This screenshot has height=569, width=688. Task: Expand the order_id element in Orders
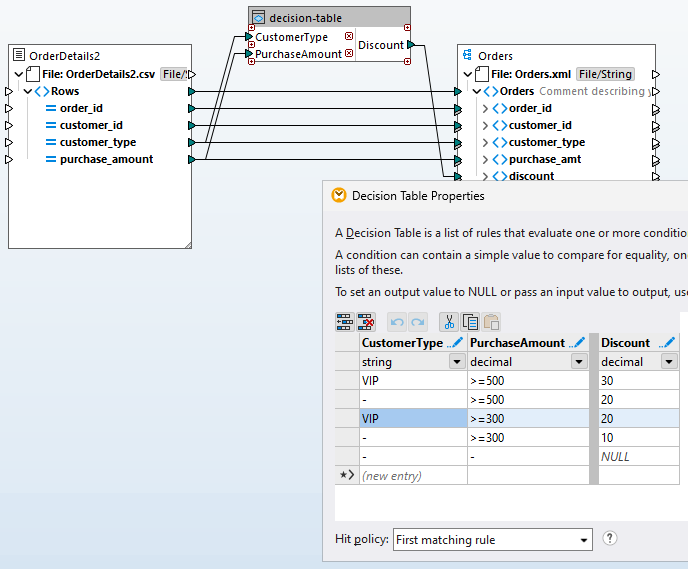click(x=485, y=108)
